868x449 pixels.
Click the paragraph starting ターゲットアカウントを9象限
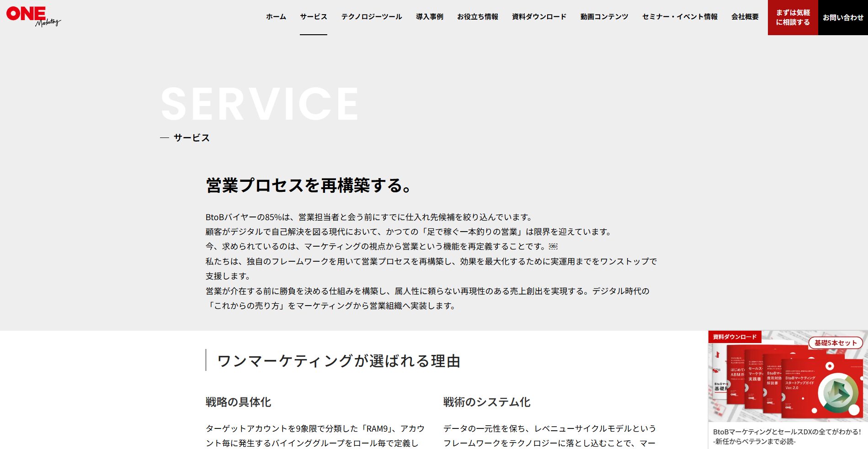315,436
